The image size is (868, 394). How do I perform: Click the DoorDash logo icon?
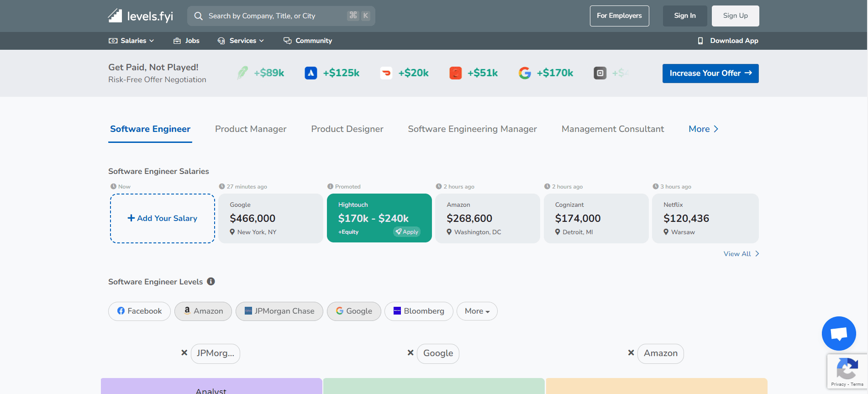click(x=386, y=73)
